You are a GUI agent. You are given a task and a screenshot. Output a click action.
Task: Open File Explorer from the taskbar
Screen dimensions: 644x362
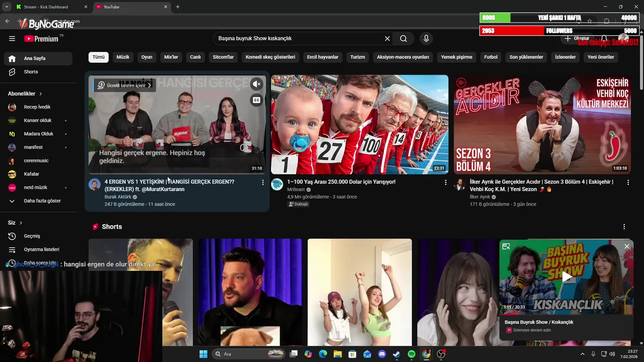coord(338,354)
